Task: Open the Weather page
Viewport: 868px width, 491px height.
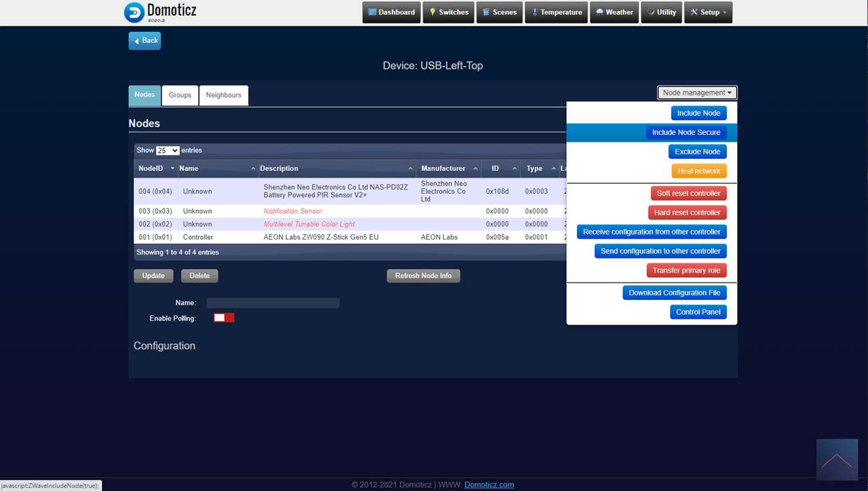Action: 614,12
